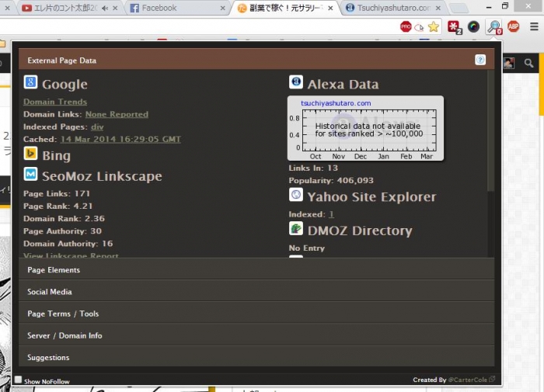The image size is (544, 392).
Task: Mute audio on the YouTube tab
Action: pos(105,8)
